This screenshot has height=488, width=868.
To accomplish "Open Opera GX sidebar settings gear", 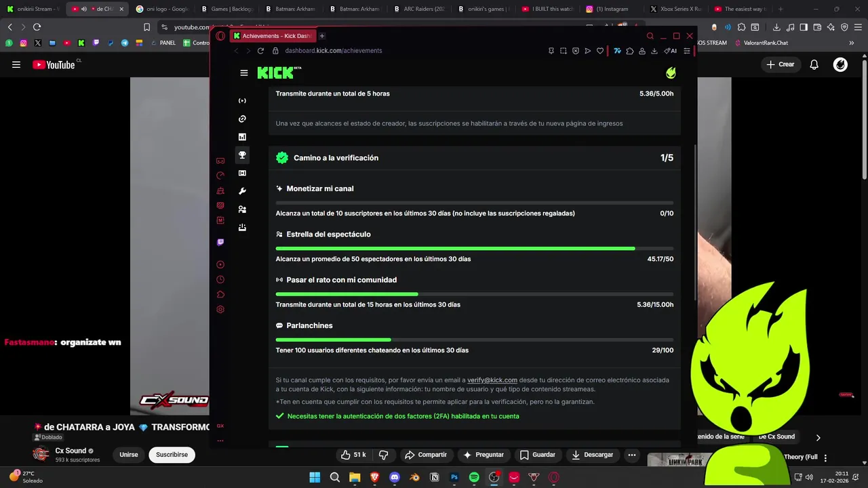I will pyautogui.click(x=220, y=309).
